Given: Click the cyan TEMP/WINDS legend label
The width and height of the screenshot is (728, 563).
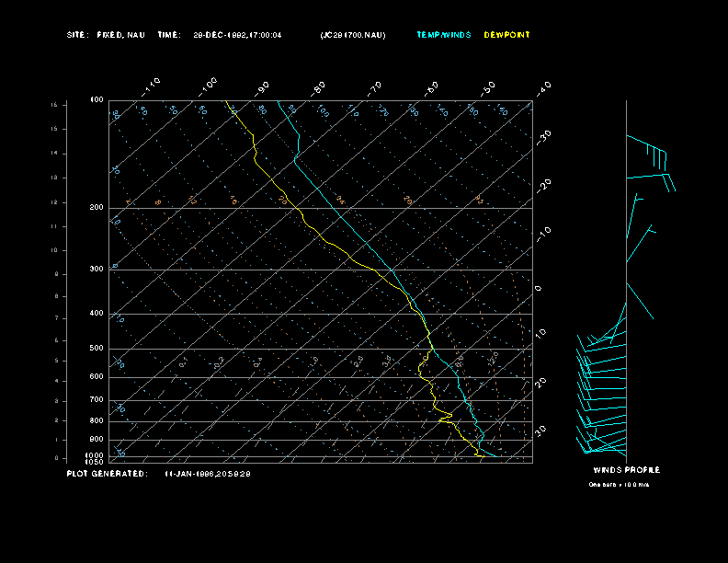Looking at the screenshot, I should pos(443,35).
